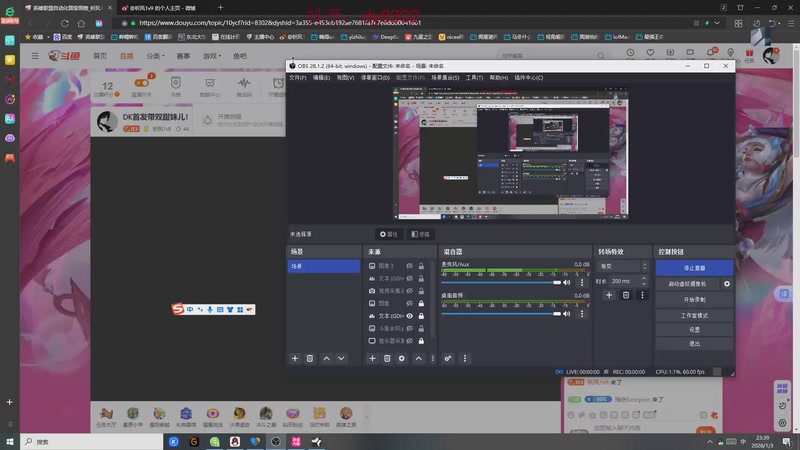Adjust the 200 ms duration stepper
Viewport: 800px width, 450px height.
click(644, 281)
